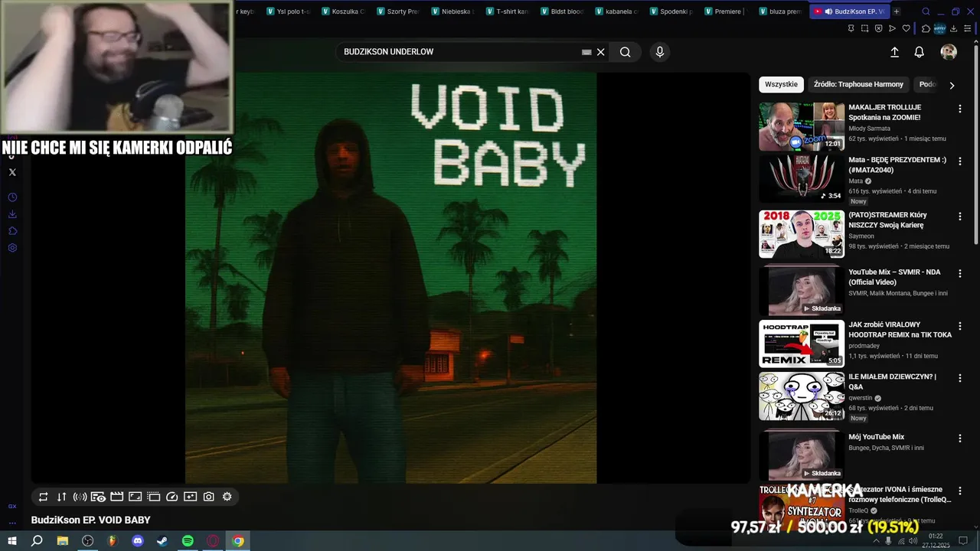
Task: Open history clock icon in Opera sidebar
Action: 12,197
